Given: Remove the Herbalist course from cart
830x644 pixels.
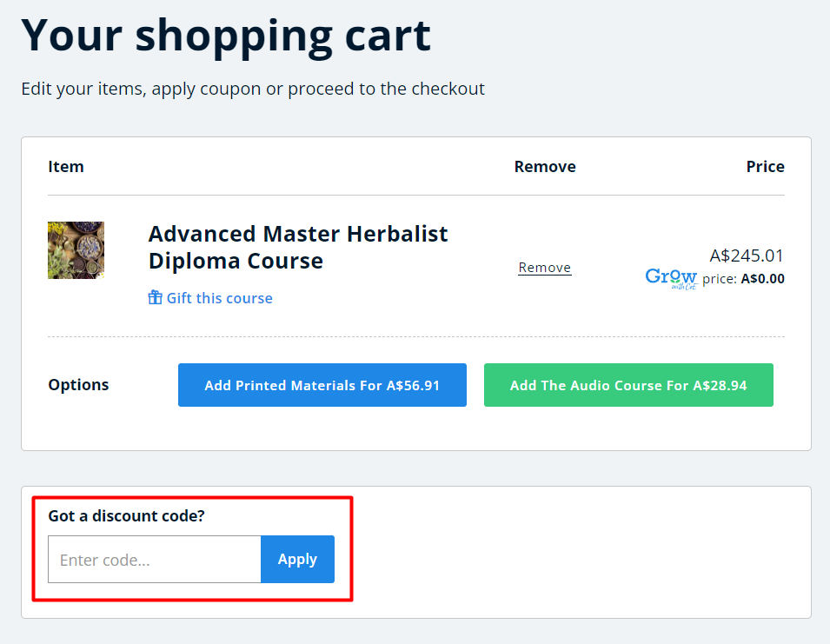Looking at the screenshot, I should (544, 268).
